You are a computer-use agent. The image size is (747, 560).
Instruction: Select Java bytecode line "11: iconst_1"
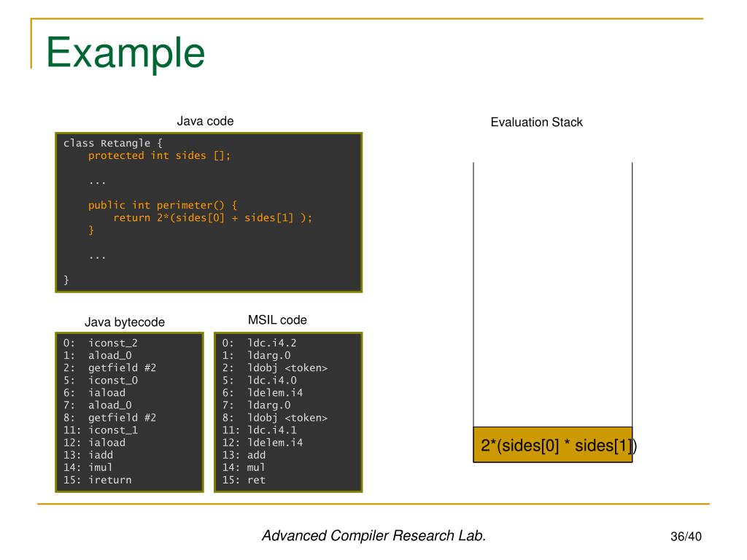[101, 430]
